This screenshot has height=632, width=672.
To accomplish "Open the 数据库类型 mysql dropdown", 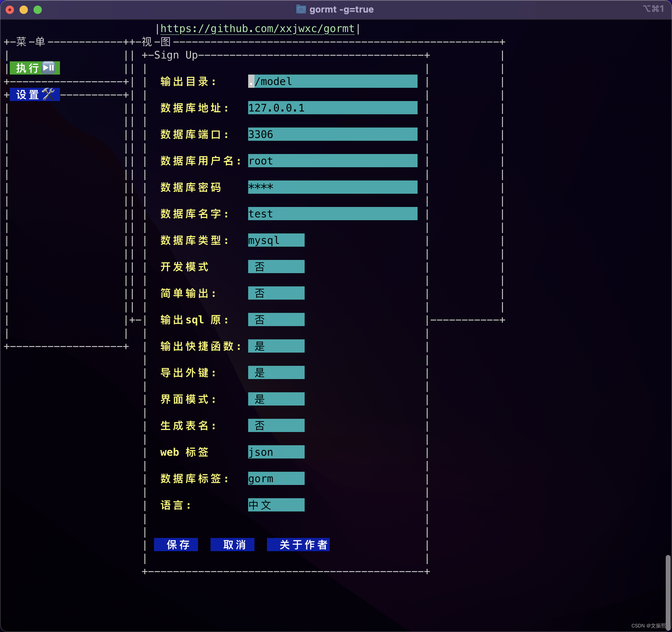I will click(276, 240).
